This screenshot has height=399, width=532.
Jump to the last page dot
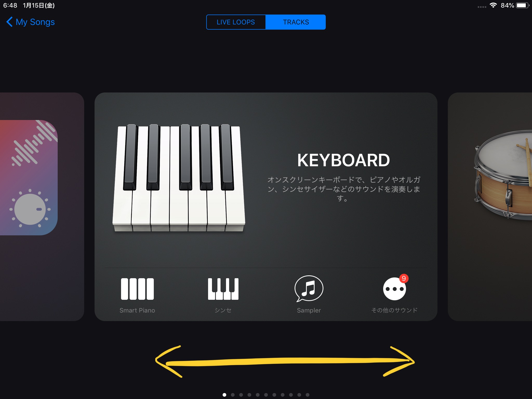308,395
